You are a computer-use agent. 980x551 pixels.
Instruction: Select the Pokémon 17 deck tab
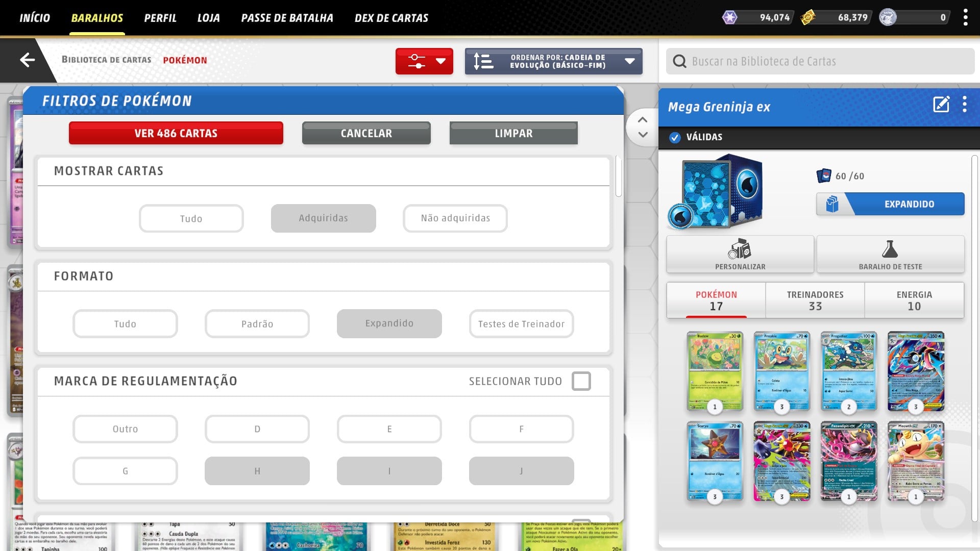click(x=716, y=300)
